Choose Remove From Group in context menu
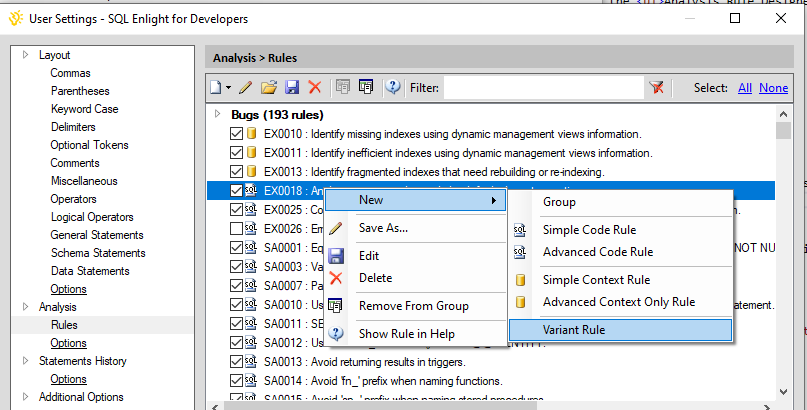 pyautogui.click(x=416, y=306)
